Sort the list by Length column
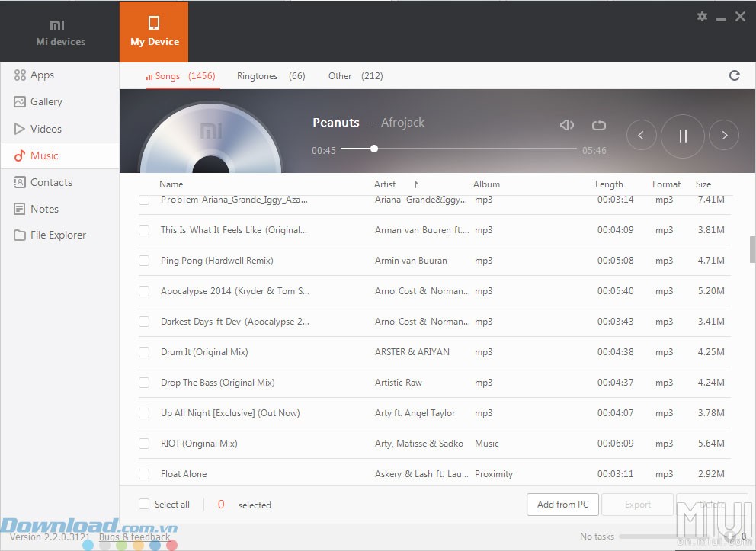Viewport: 756px width, 551px height. pos(609,184)
